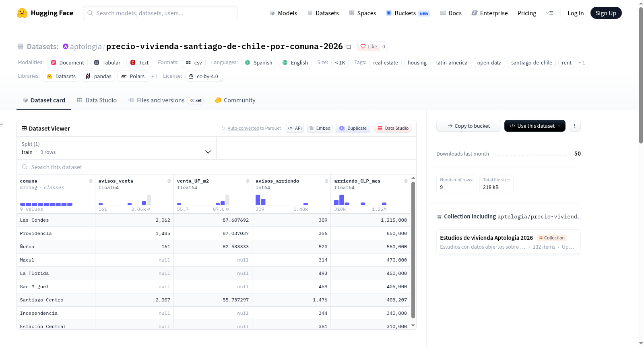Click the Spanish language tag
The image size is (644, 347).
(259, 63)
